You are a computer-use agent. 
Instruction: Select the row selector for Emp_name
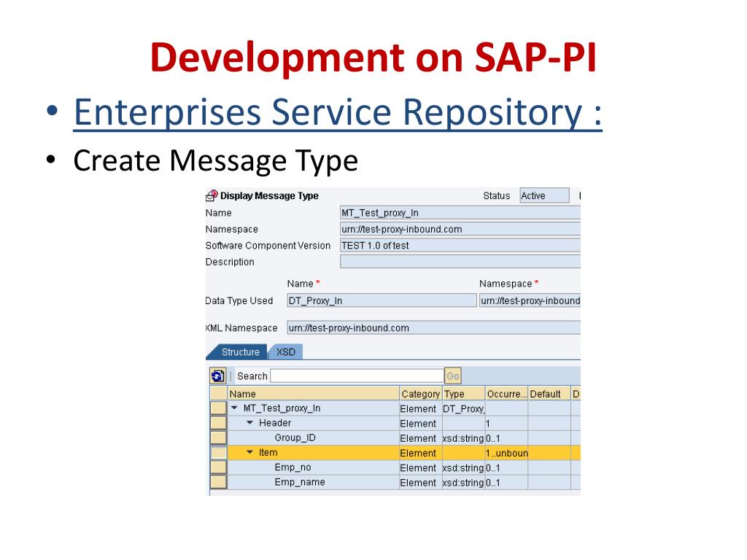pyautogui.click(x=219, y=482)
